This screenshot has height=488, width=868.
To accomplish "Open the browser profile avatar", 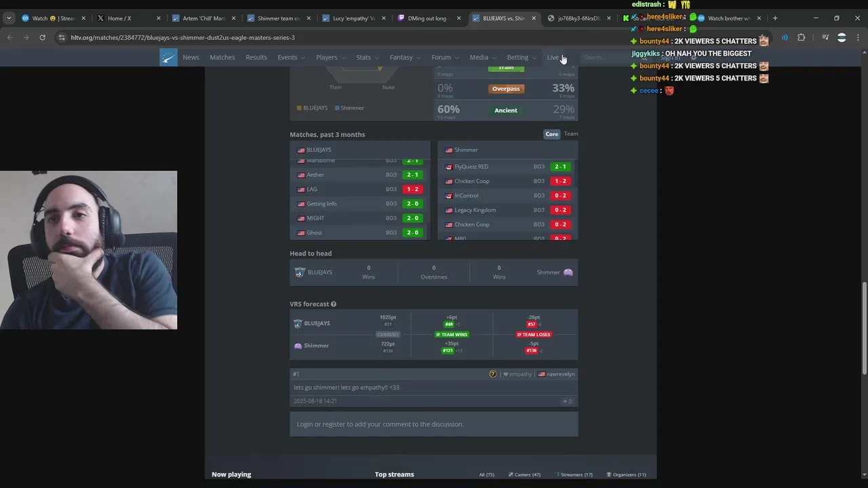I will tap(842, 37).
